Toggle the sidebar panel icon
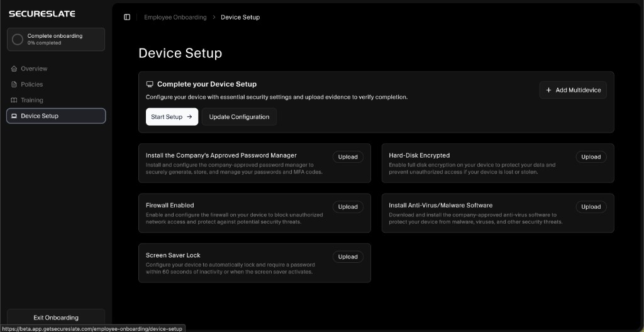The image size is (644, 332). [x=127, y=17]
